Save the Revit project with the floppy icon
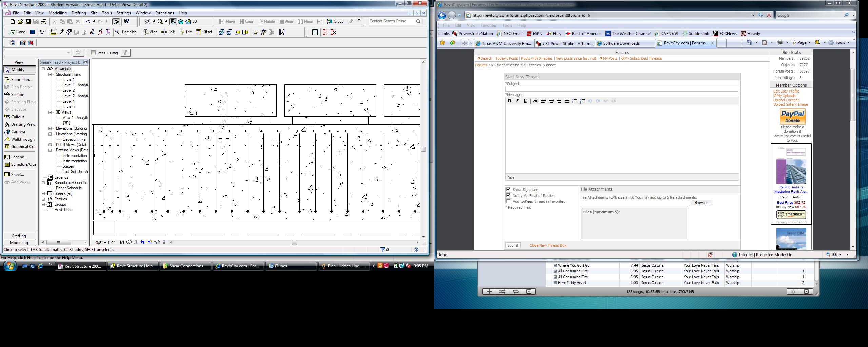This screenshot has width=868, height=347. tap(28, 22)
